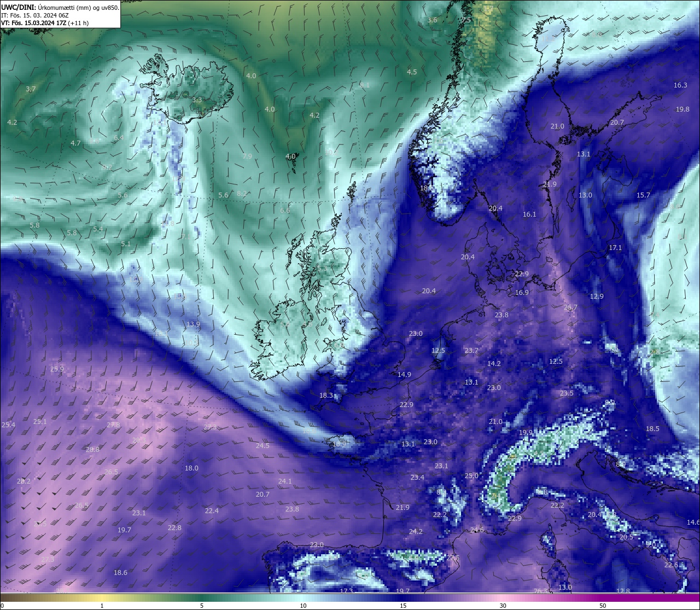Click the map value '25.4'

8,425
